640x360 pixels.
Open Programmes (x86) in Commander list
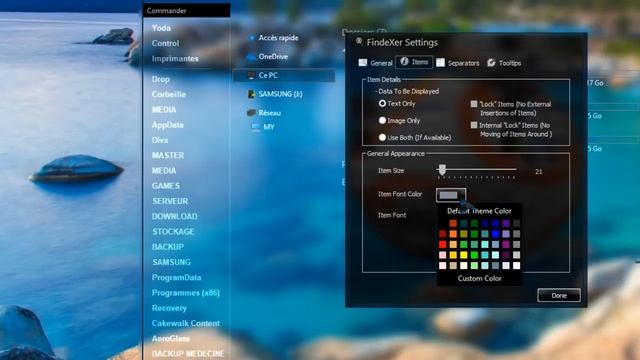(x=186, y=293)
